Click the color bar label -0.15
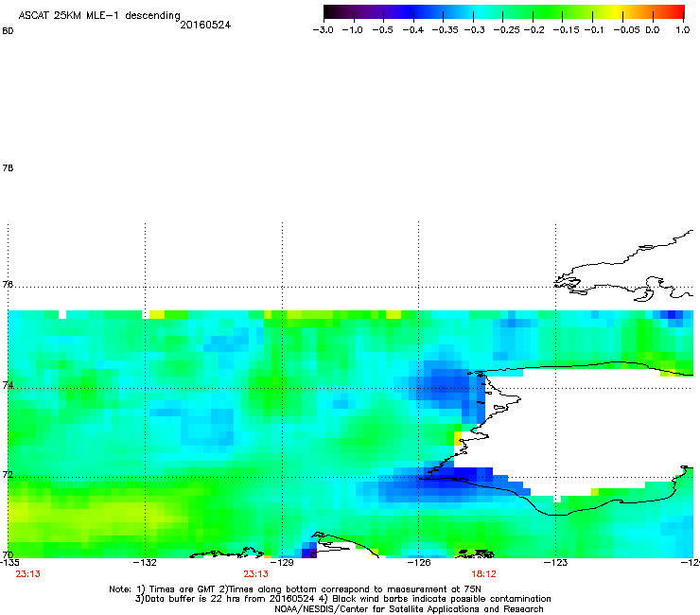Viewport: 700px width, 615px height. (x=566, y=30)
